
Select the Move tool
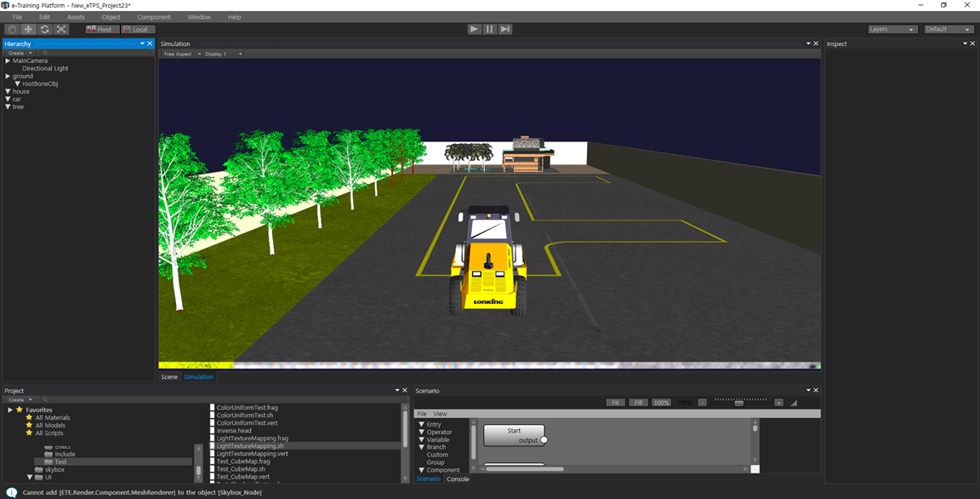tap(28, 29)
